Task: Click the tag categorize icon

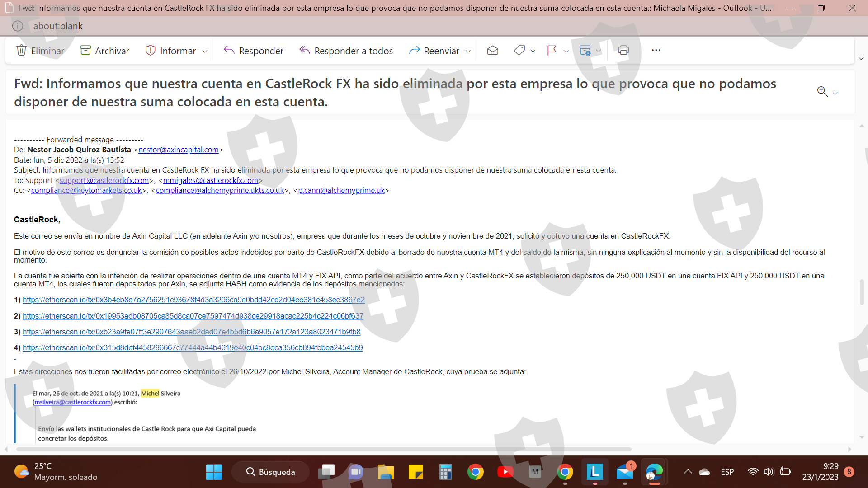Action: pyautogui.click(x=519, y=51)
